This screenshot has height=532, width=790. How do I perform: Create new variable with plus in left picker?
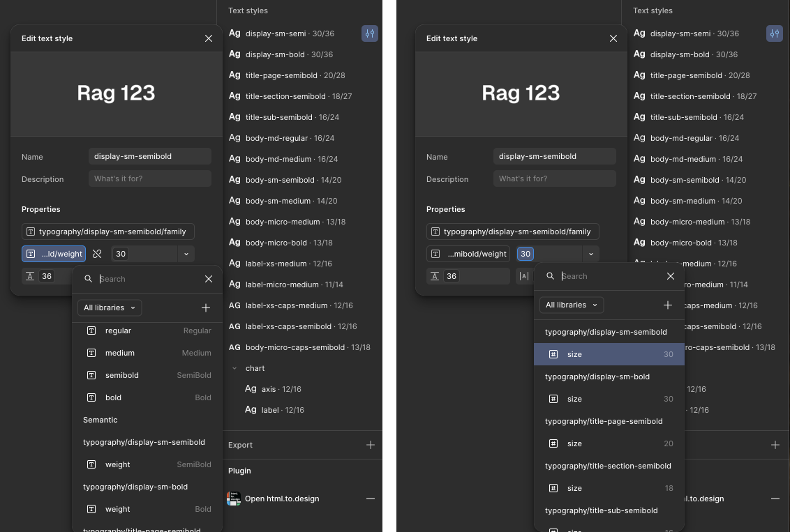coord(206,307)
